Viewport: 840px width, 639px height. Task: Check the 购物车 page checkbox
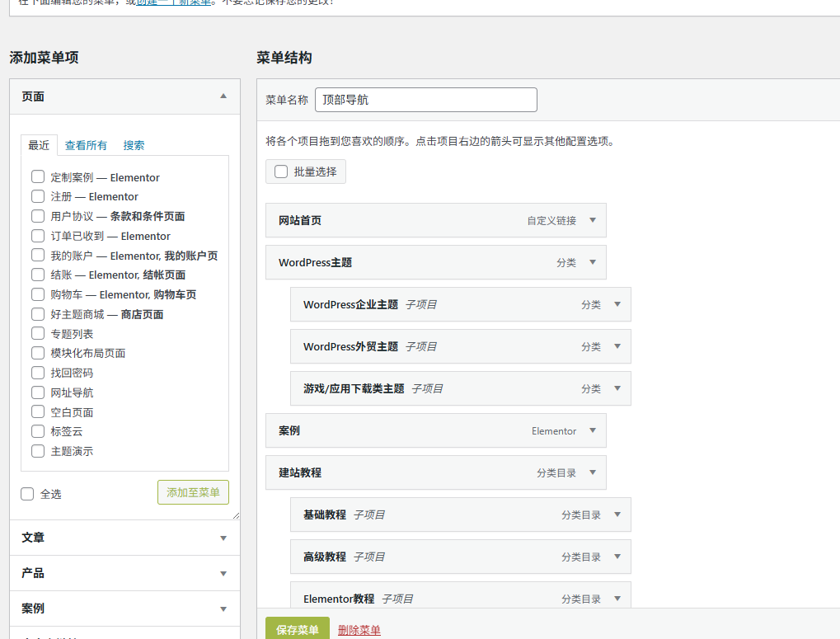coord(38,294)
